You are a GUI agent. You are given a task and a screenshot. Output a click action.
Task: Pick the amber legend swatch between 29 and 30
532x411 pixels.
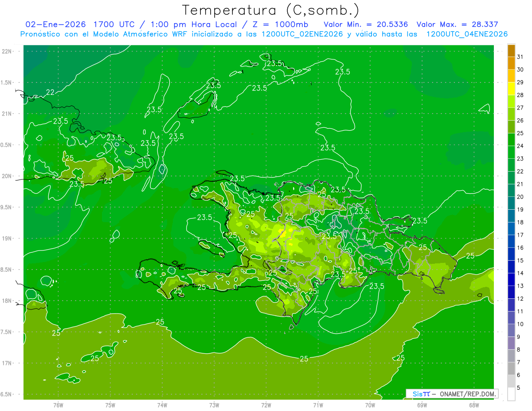511,76
